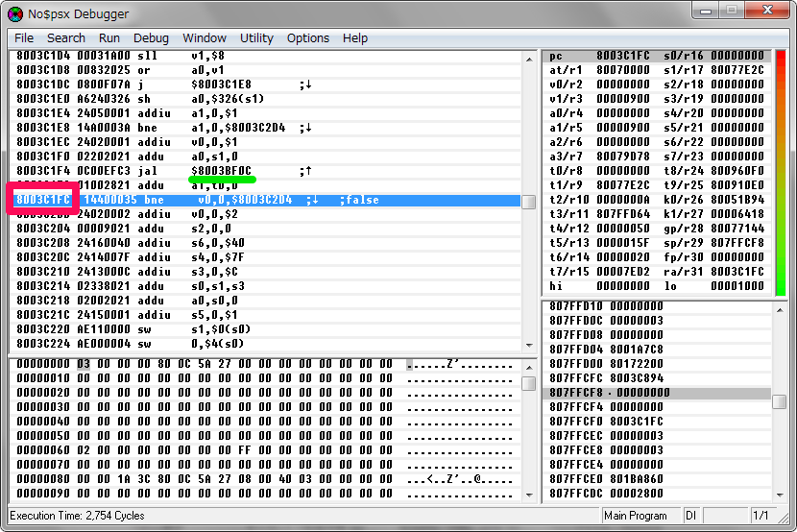Click s1/r17 register value 80077E2C
Screen dimensions: 797x532
(737, 70)
